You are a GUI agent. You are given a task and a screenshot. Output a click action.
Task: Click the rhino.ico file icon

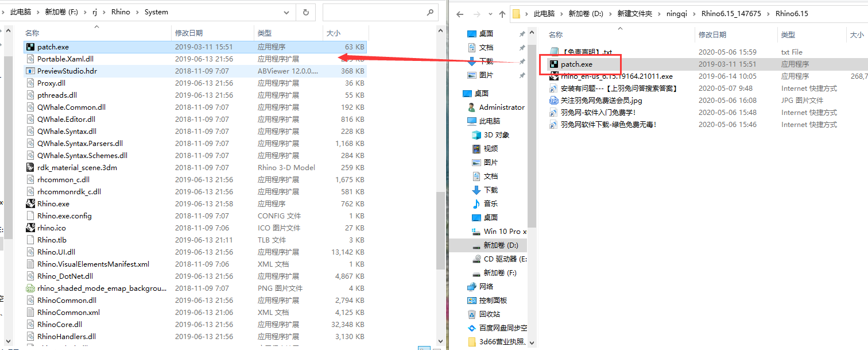click(x=31, y=228)
